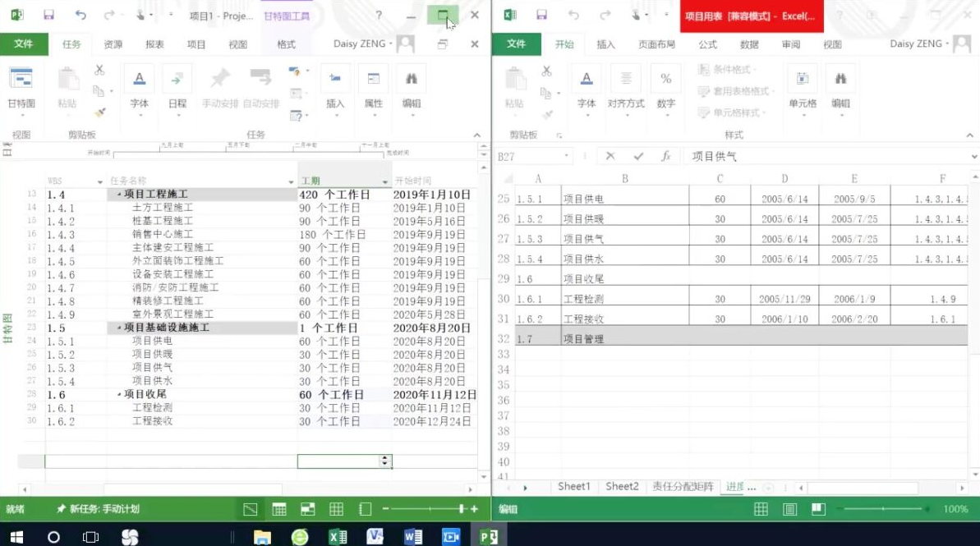Switch to Page Break Preview in Excel status bar

(x=819, y=509)
